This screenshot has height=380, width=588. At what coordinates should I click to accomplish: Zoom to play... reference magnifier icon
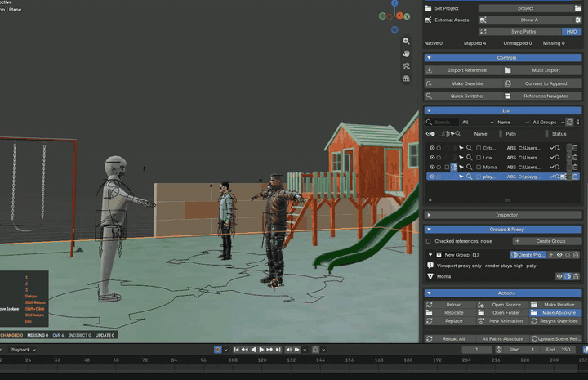pyautogui.click(x=469, y=177)
